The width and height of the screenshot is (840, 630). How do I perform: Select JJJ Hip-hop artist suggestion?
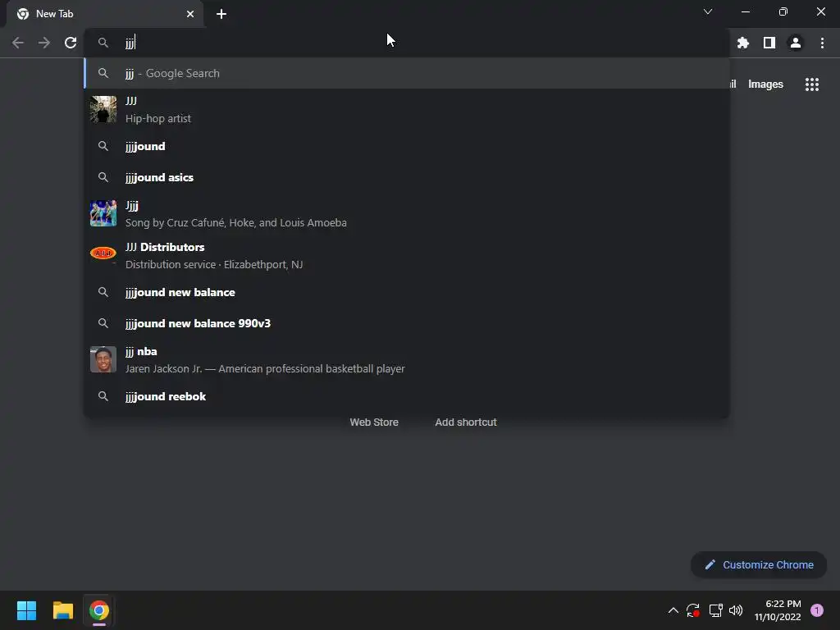[407, 109]
